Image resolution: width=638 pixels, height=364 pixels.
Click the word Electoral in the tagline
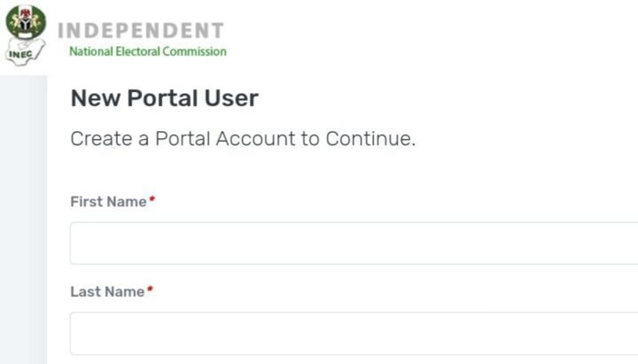(138, 51)
